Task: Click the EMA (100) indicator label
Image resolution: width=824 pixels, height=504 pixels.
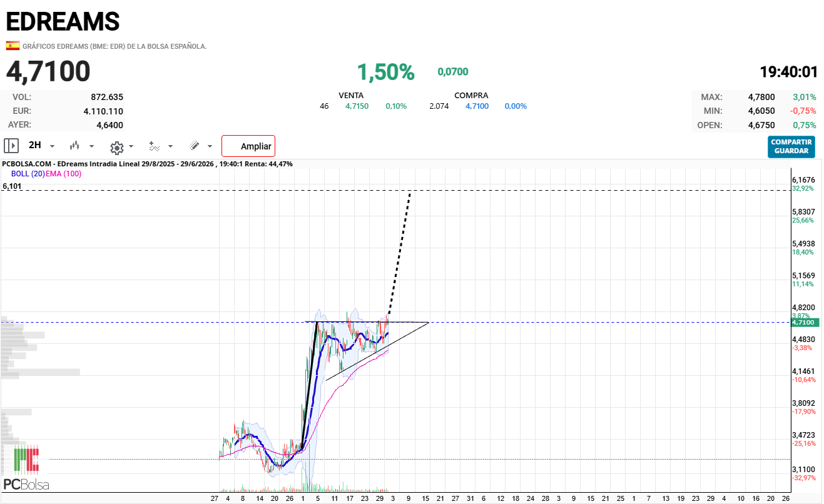Action: click(x=63, y=174)
